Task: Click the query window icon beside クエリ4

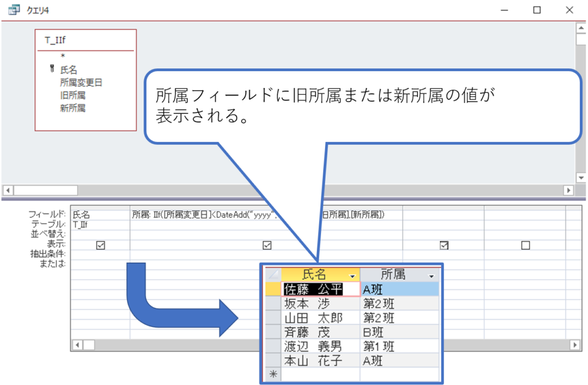Action: click(x=14, y=10)
